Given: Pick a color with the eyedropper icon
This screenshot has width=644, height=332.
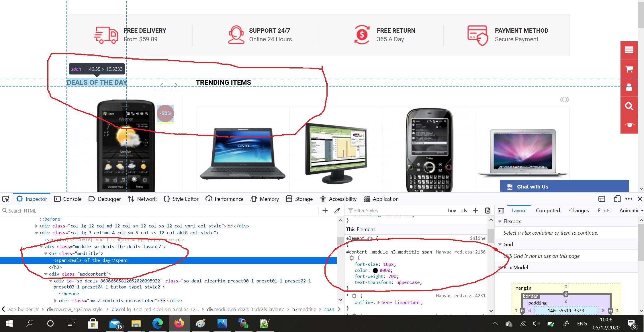Looking at the screenshot, I should [337, 211].
